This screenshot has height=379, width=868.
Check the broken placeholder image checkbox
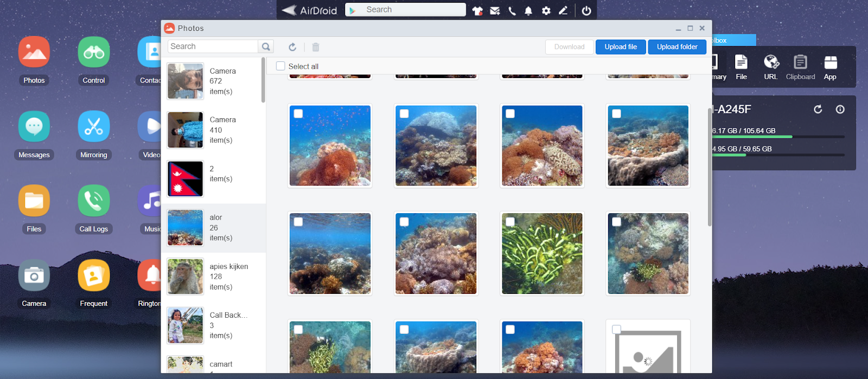(617, 330)
